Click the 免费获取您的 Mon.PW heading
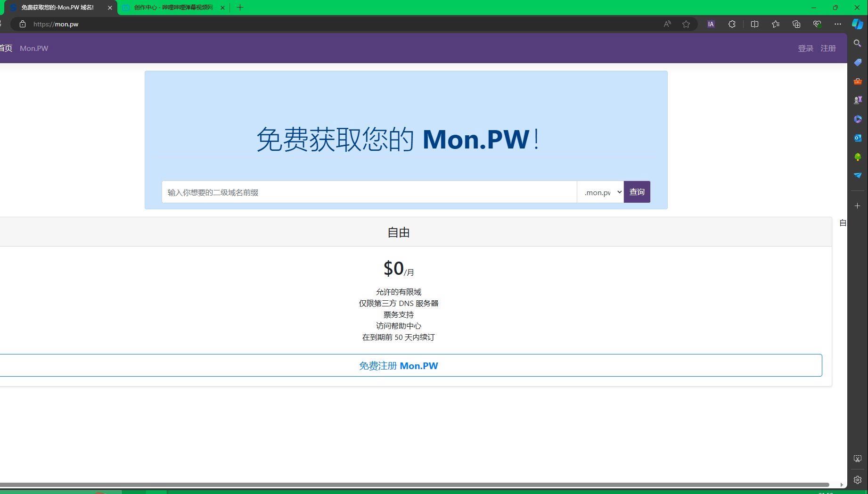This screenshot has height=494, width=868. 399,139
